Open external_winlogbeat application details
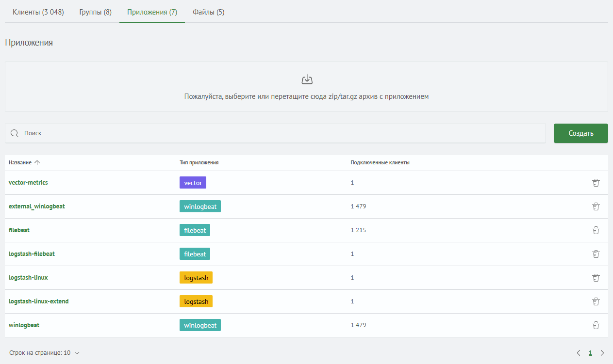The image size is (613, 364). (37, 206)
